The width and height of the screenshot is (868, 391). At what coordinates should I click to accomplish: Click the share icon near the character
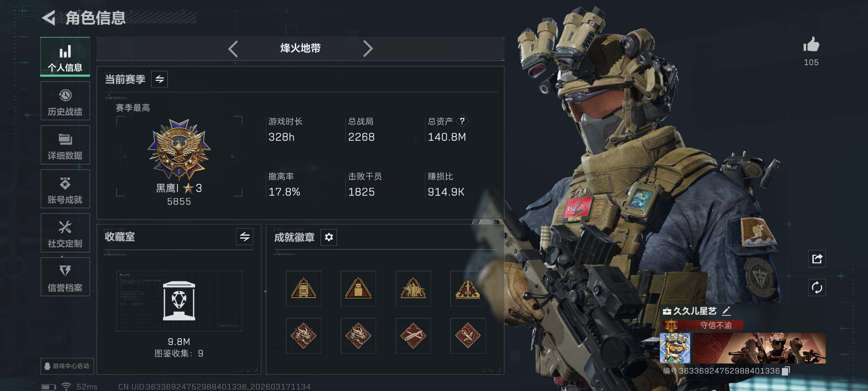pos(817,258)
